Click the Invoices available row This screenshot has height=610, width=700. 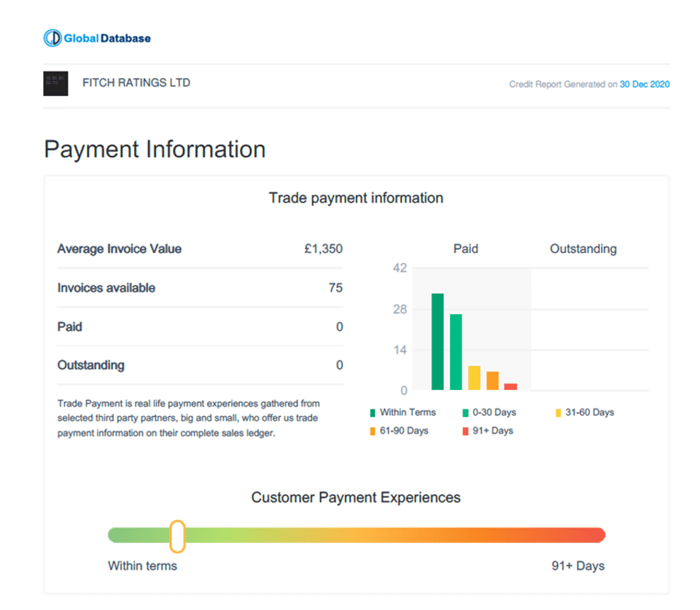click(x=199, y=288)
